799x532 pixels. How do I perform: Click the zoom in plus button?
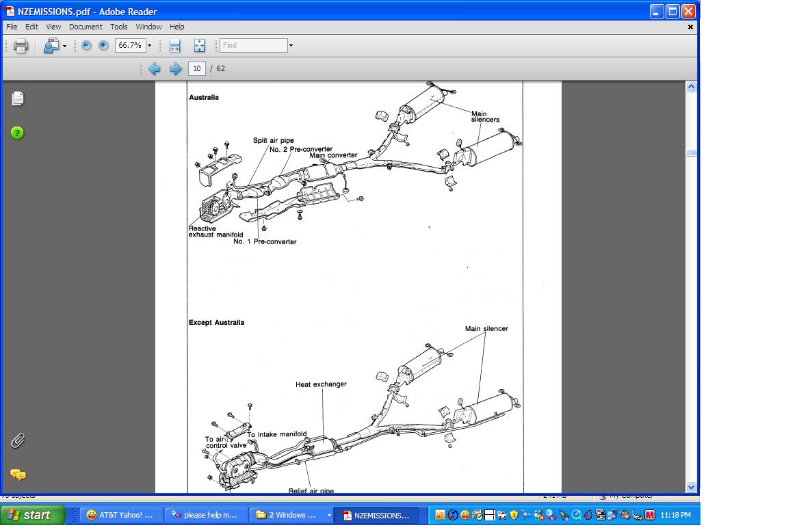(x=103, y=45)
